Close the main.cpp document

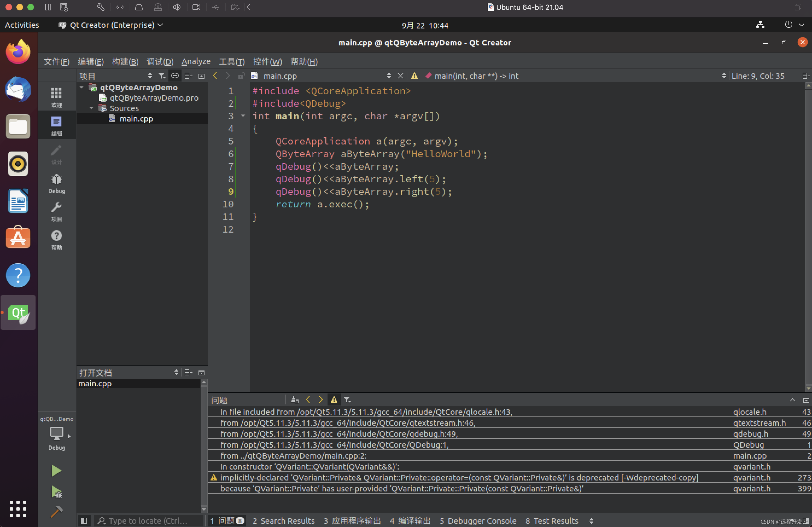(x=401, y=76)
